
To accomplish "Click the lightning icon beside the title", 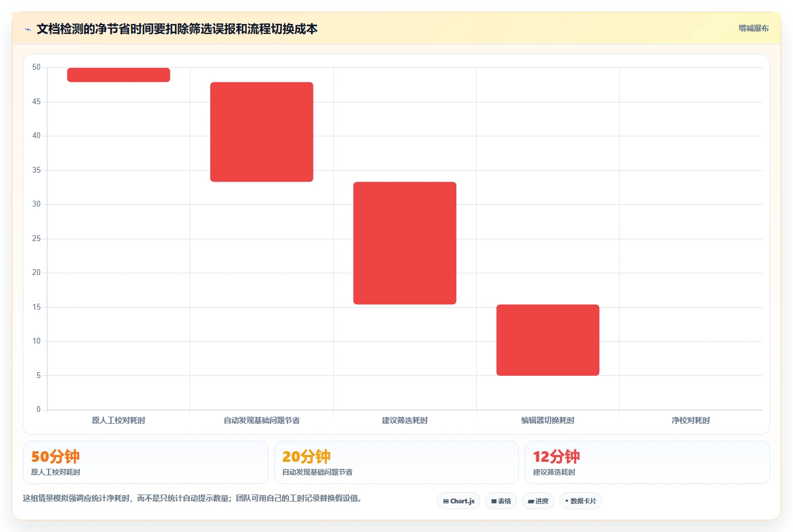I will tap(28, 29).
